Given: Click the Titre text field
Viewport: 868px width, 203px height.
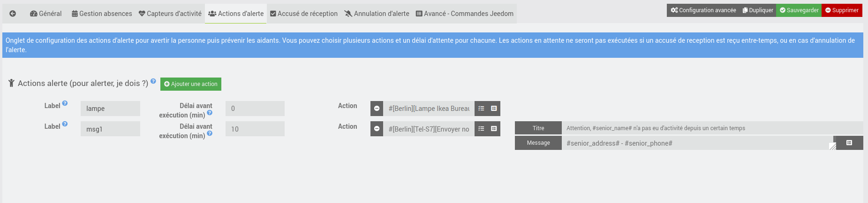Looking at the screenshot, I should [712, 128].
